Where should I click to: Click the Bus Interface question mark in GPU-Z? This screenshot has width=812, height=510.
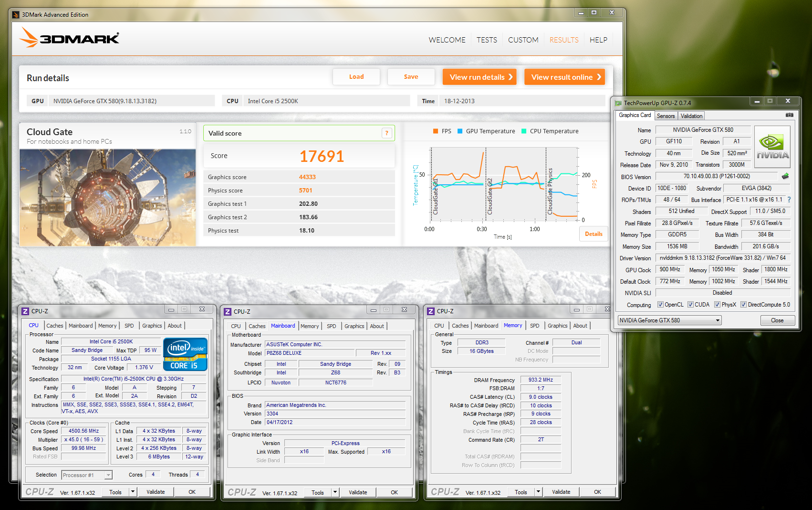tap(789, 200)
